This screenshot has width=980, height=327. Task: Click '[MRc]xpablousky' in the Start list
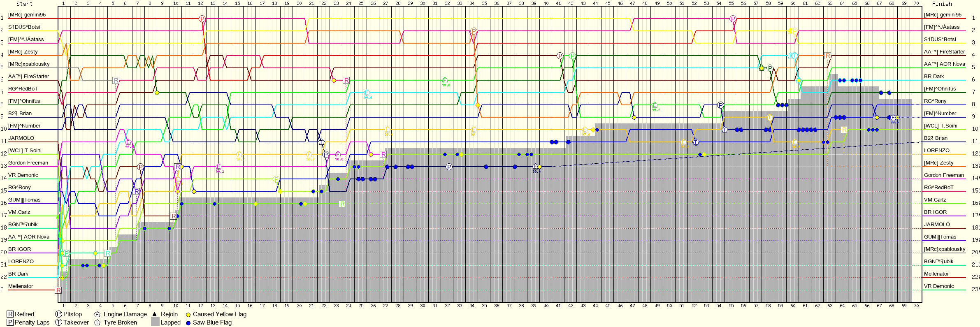tap(29, 64)
